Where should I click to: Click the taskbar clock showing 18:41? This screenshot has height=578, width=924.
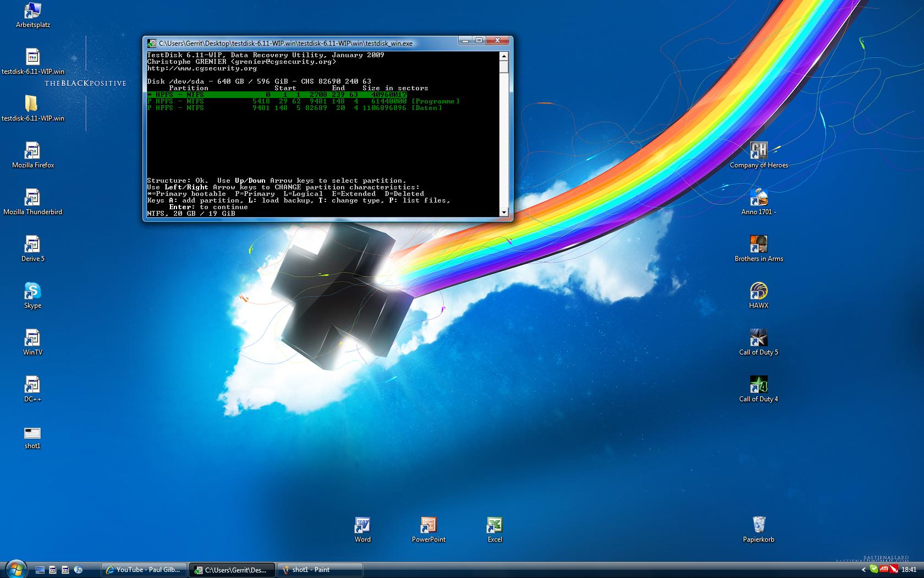click(909, 570)
